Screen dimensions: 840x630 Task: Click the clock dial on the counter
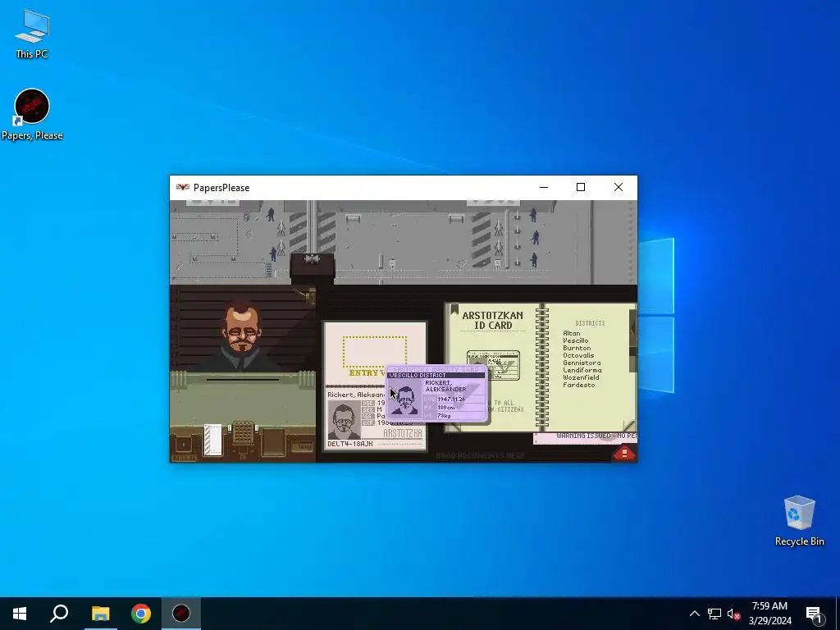(183, 445)
